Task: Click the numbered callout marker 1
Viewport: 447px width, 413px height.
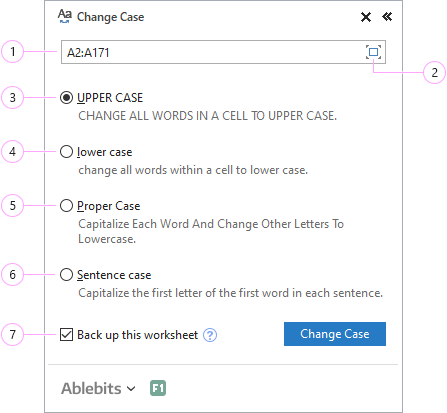Action: pos(13,52)
